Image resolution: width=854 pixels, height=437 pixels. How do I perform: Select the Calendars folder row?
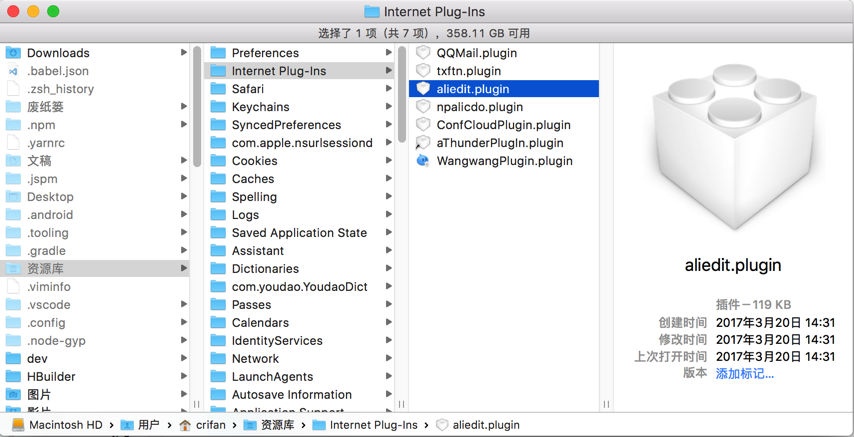point(300,323)
